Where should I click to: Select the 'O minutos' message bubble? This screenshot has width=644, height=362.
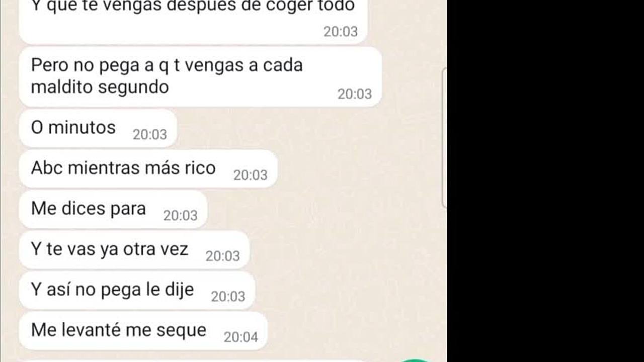pos(98,128)
